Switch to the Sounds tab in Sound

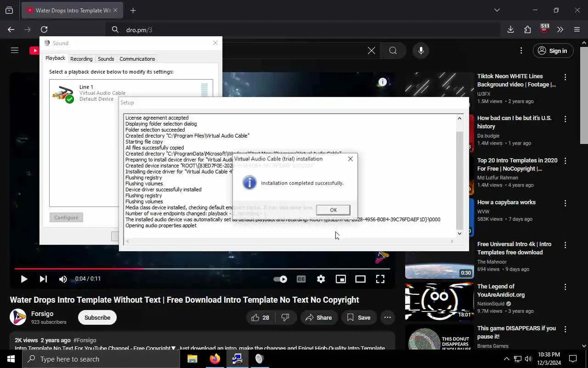106,59
